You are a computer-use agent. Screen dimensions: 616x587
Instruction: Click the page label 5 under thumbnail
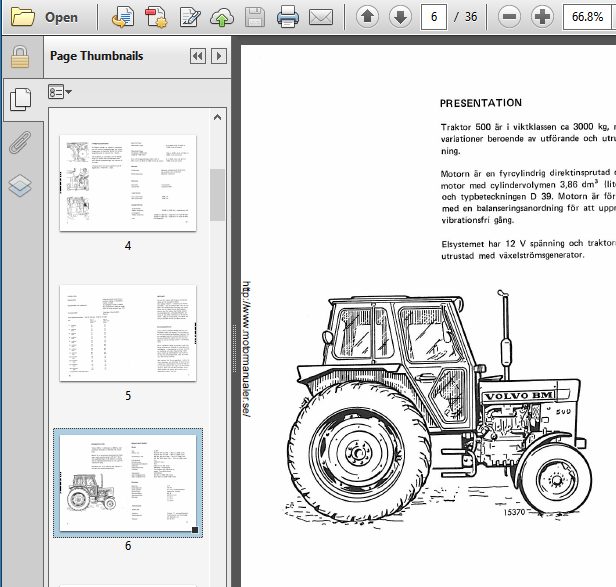click(128, 396)
